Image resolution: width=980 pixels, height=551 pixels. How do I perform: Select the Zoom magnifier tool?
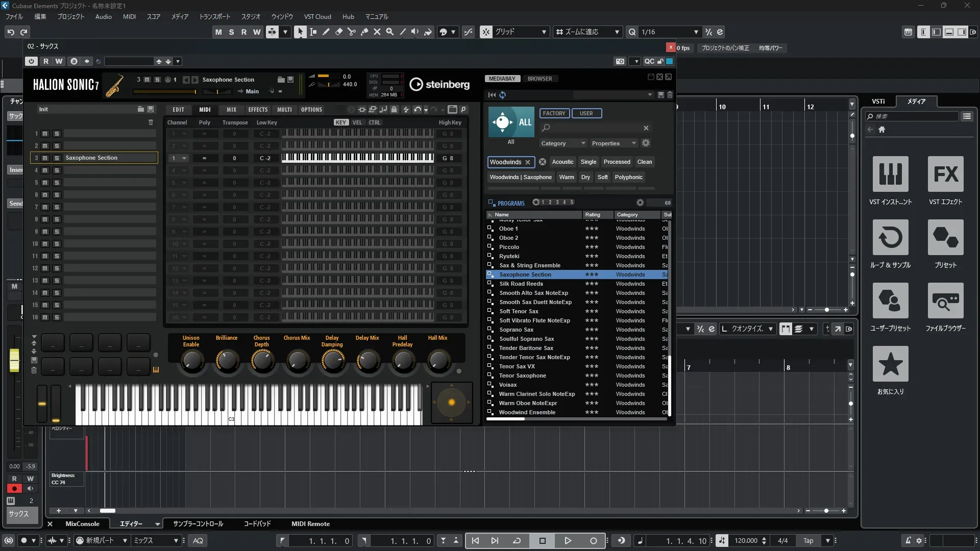[389, 32]
